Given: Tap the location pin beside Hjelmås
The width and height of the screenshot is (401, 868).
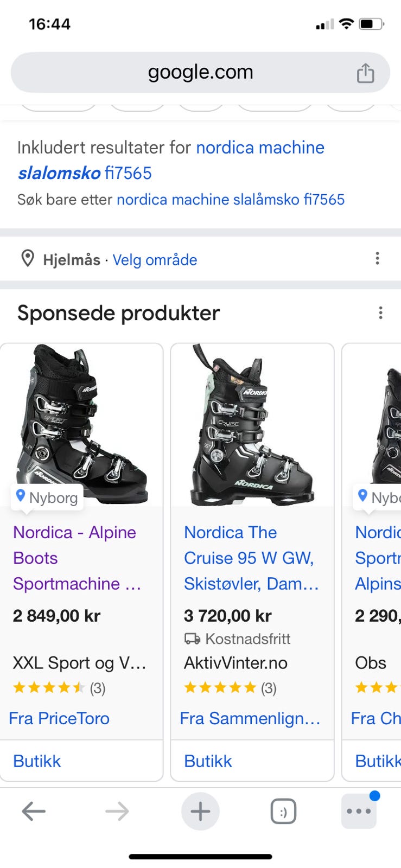Looking at the screenshot, I should [28, 259].
